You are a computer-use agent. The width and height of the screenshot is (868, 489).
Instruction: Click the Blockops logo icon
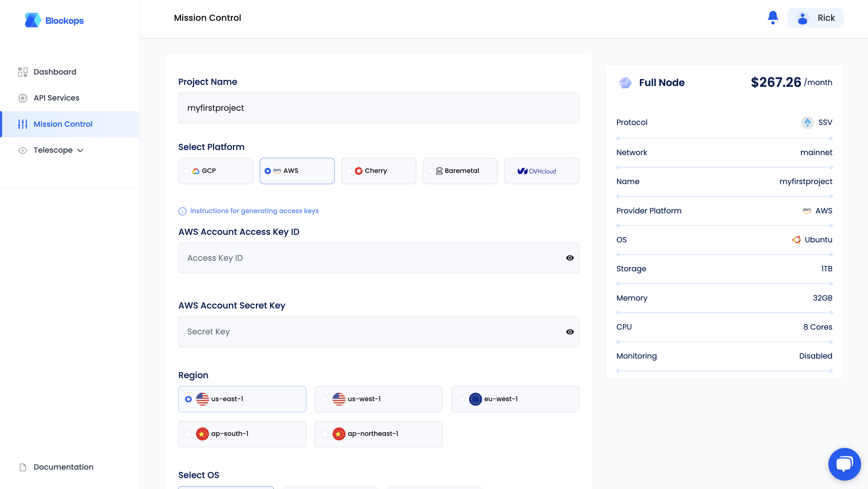[33, 20]
